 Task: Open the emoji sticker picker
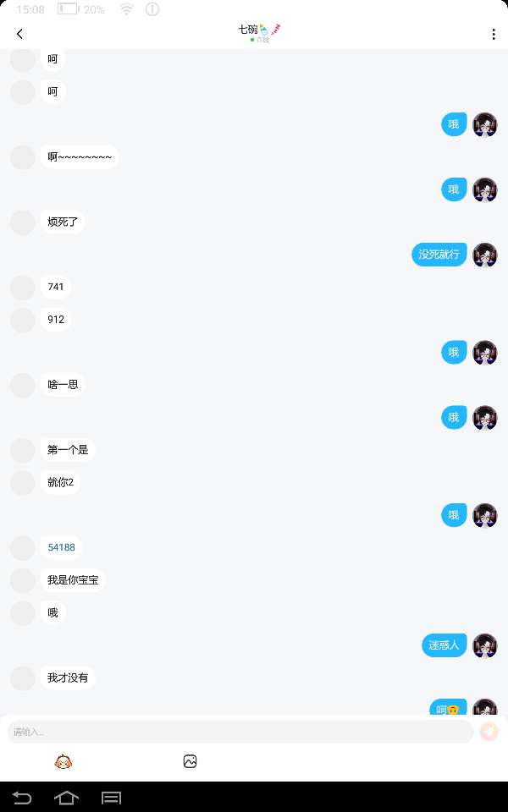point(63,761)
